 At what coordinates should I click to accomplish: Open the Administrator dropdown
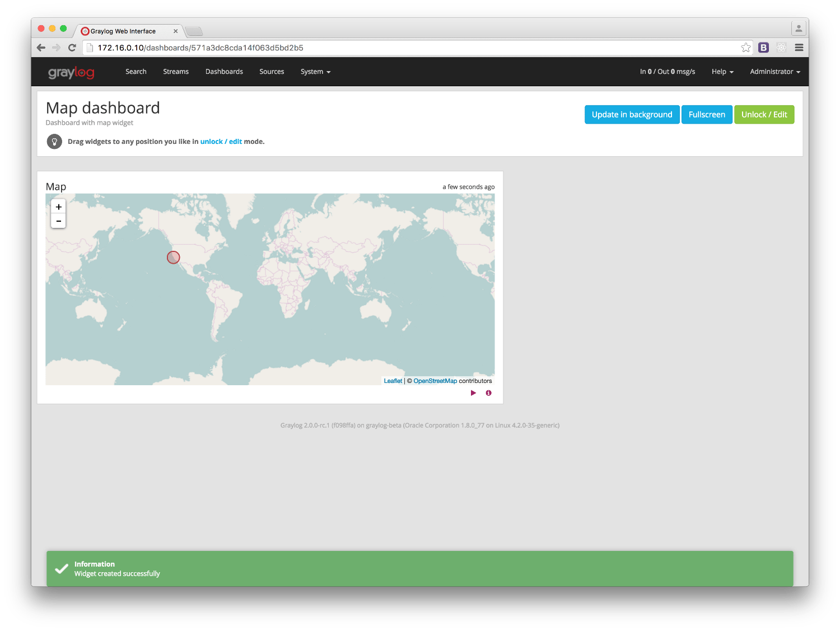[x=774, y=72]
